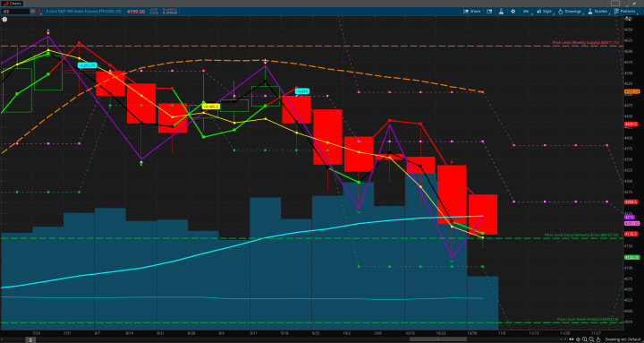The width and height of the screenshot is (644, 343).
Task: Click the zoom in magnifier icon
Action: pyautogui.click(x=584, y=339)
